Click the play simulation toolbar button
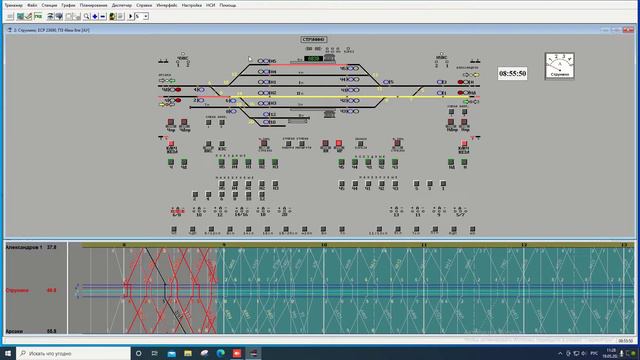 (131, 16)
